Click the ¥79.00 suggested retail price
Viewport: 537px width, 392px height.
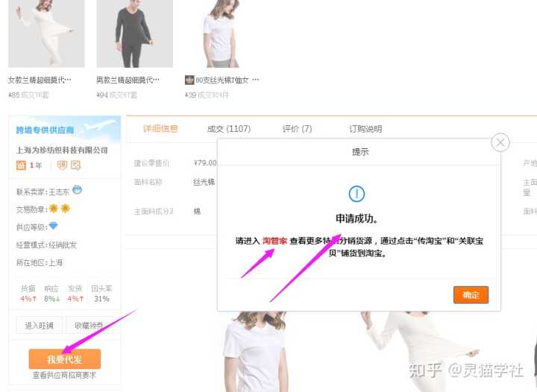[x=205, y=162]
